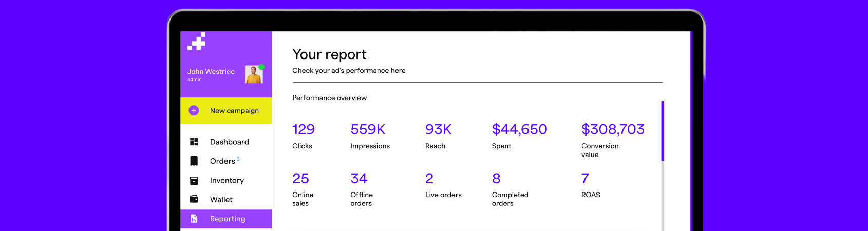Click the app logo in the sidebar
Viewport: 868px width, 231px height.
[x=197, y=42]
